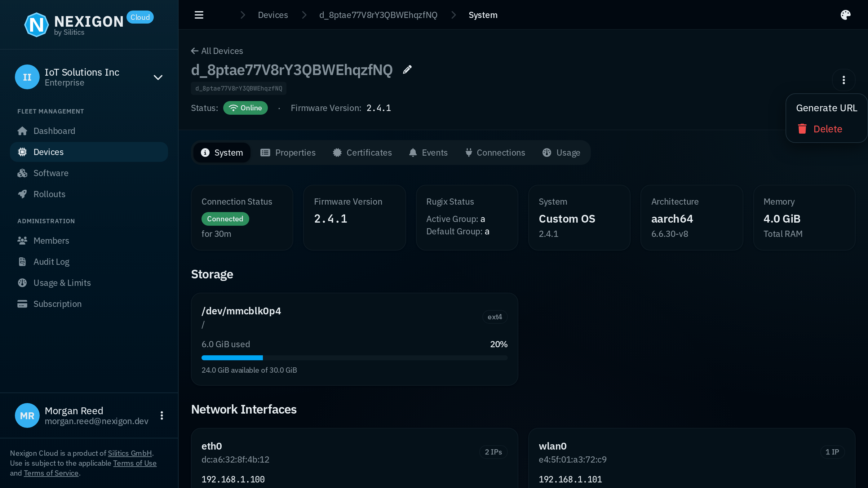Click Generate URL in the menu

point(826,108)
